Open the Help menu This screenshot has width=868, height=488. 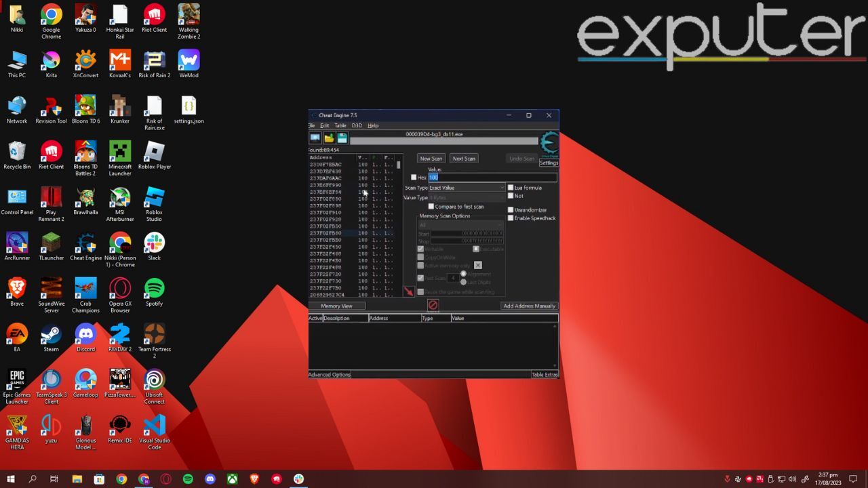tap(373, 125)
